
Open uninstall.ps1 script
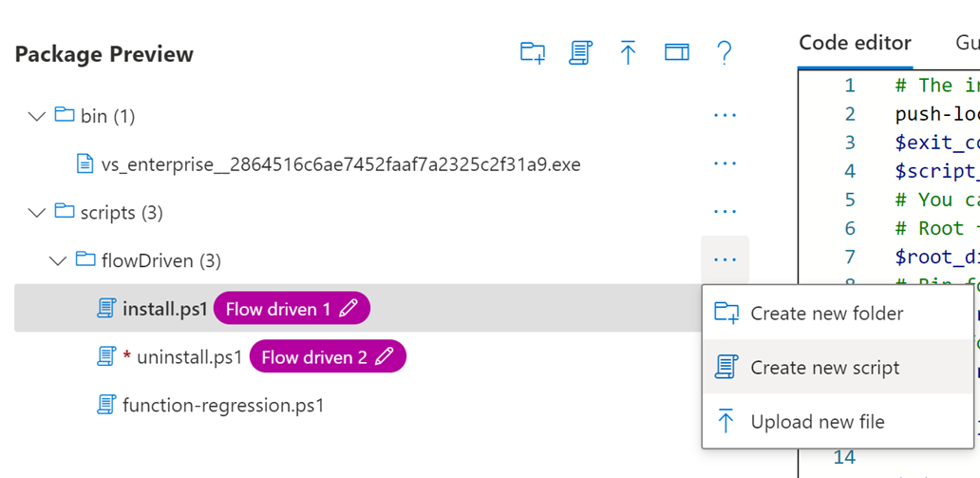189,357
